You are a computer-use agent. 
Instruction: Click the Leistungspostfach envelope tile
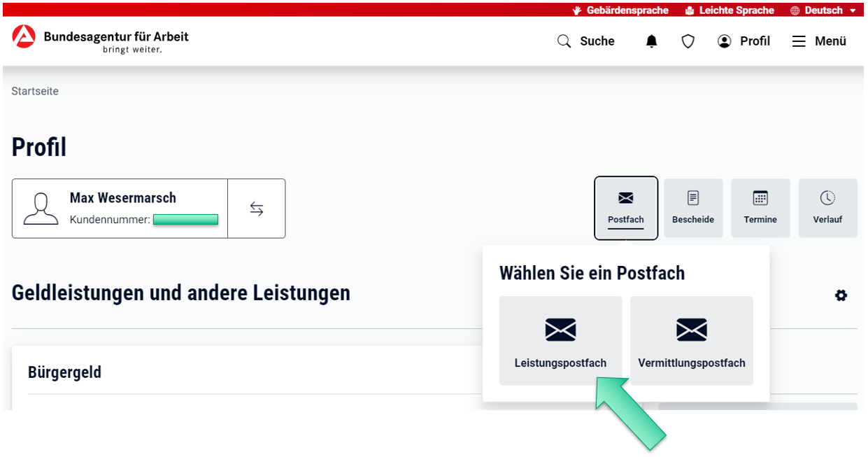click(560, 340)
